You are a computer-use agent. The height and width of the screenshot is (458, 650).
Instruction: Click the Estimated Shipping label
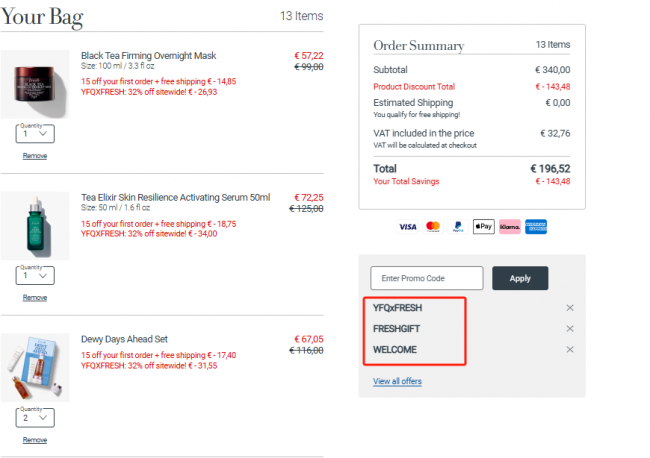pos(413,103)
